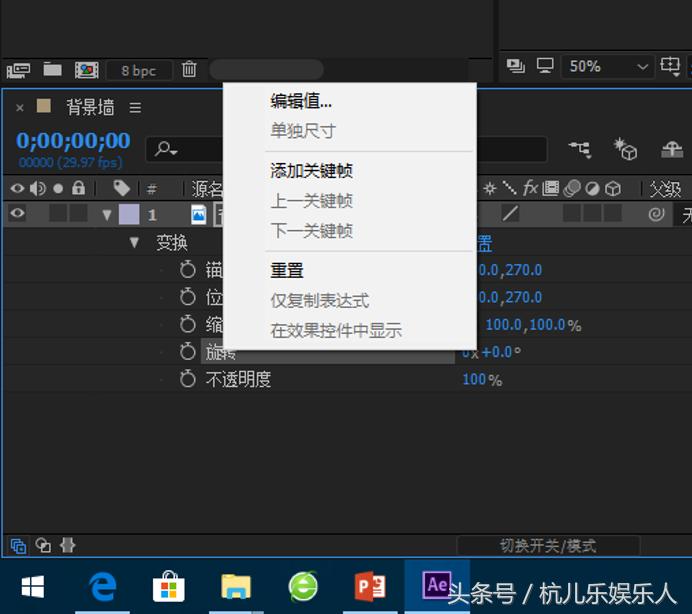Viewport: 692px width, 614px height.
Task: Open the Windows Start menu
Action: click(33, 587)
